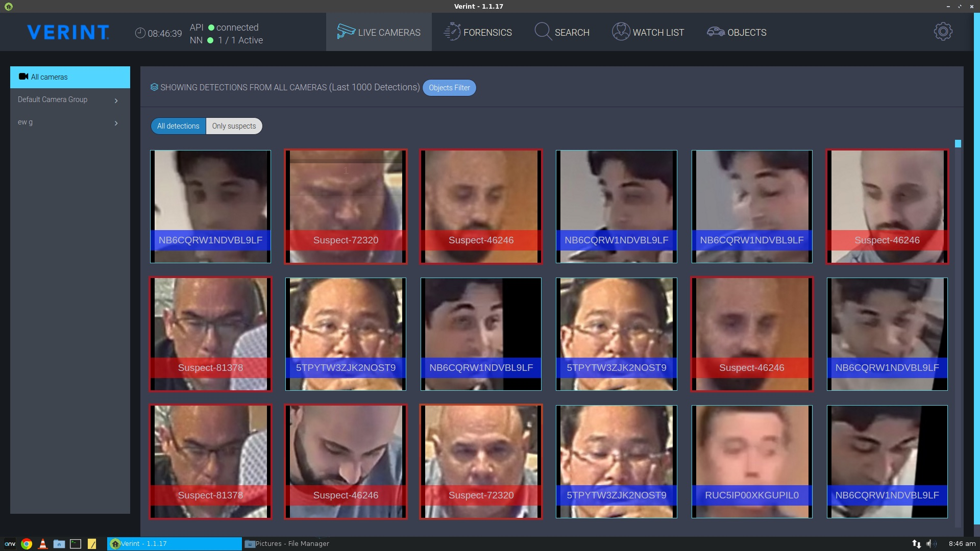Open settings via gear icon
The image size is (980, 551).
(943, 31)
